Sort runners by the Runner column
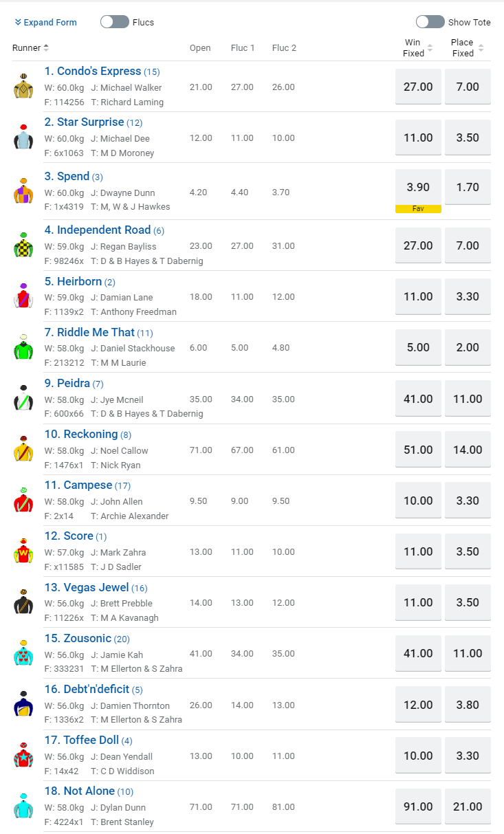504x834 pixels. coord(31,48)
